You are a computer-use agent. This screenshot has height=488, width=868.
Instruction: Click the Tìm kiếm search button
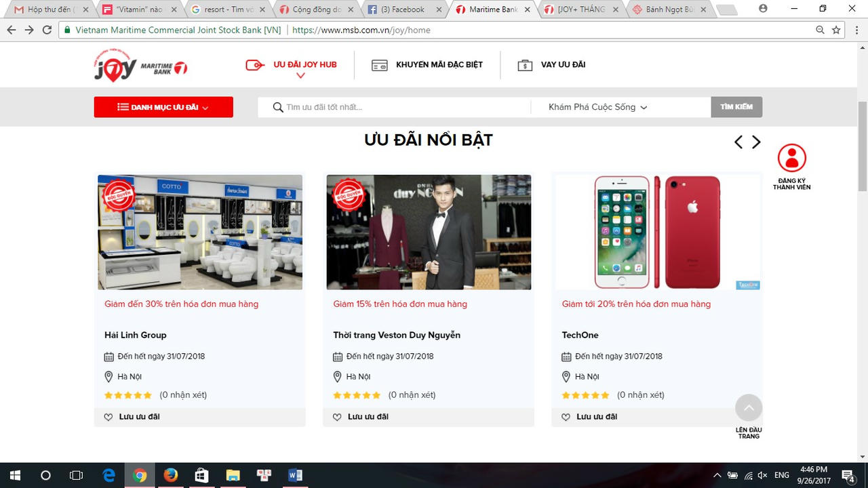[736, 107]
